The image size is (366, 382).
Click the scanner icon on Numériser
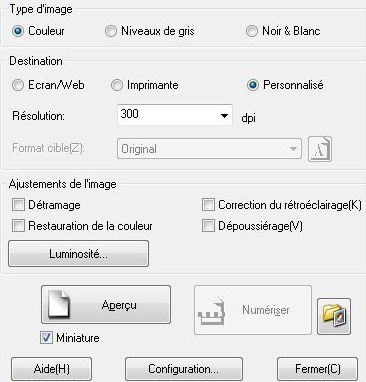212,311
